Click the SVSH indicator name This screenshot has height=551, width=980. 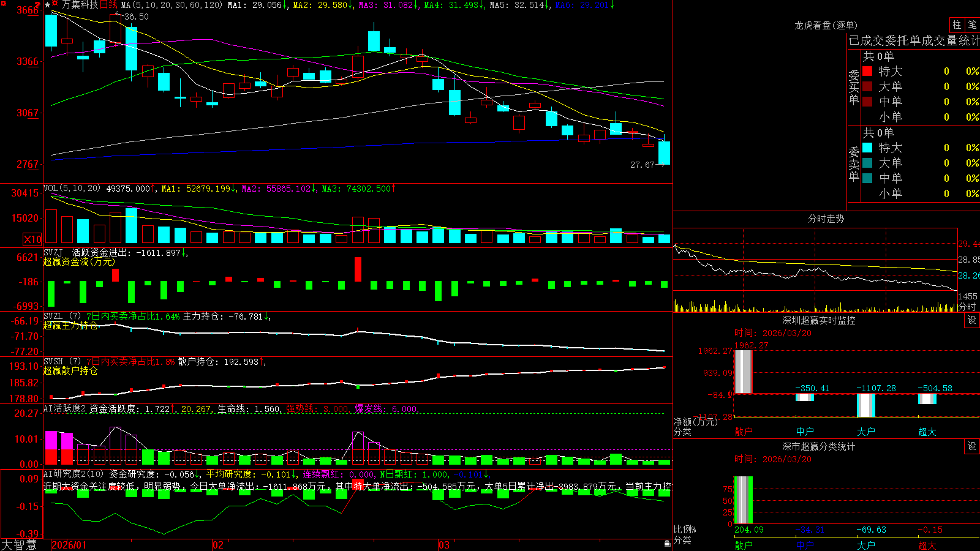pos(53,361)
